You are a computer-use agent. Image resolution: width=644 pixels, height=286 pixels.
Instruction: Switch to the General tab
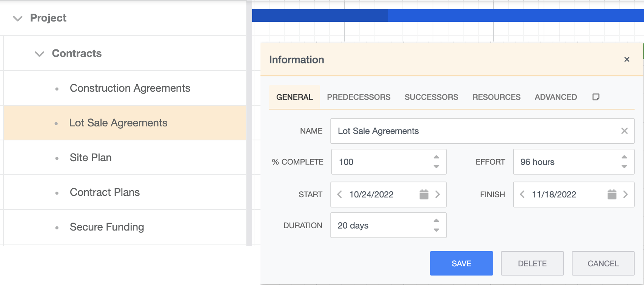point(294,97)
